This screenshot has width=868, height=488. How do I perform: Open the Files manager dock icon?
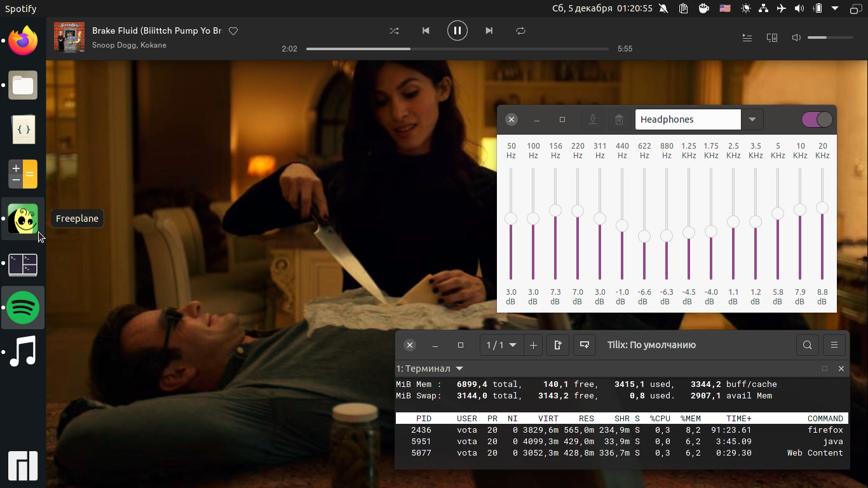pos(23,85)
